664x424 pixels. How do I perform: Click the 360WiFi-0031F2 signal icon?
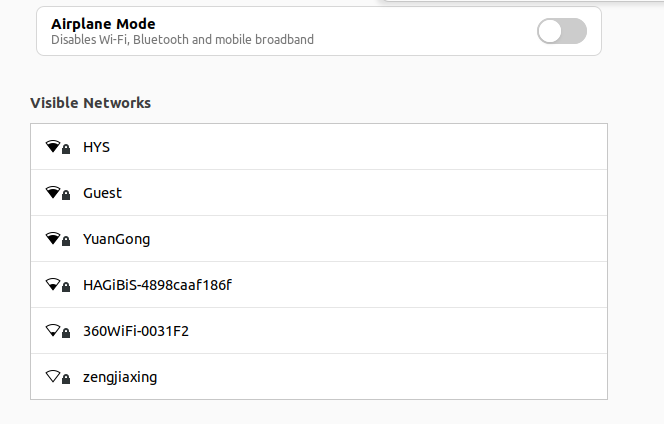[x=53, y=330]
